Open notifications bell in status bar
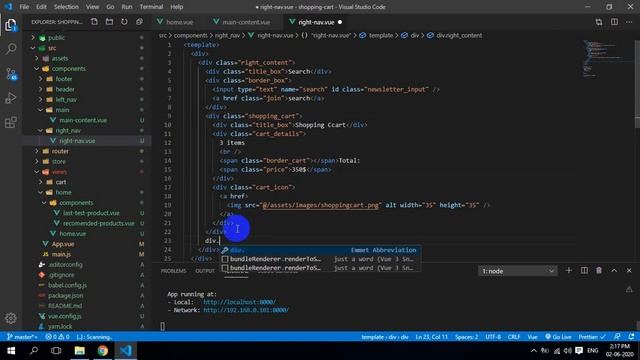 tap(631, 337)
